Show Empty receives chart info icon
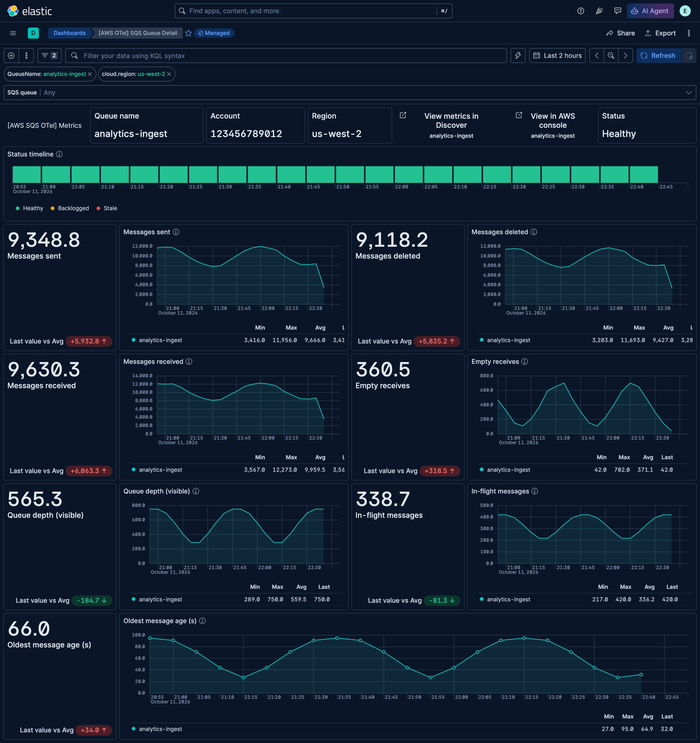Image resolution: width=700 pixels, height=743 pixels. 524,361
